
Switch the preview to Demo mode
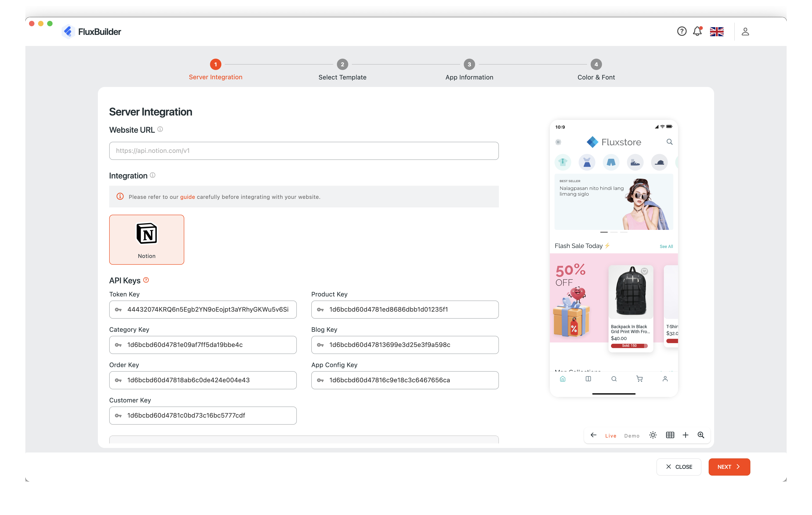click(x=632, y=436)
